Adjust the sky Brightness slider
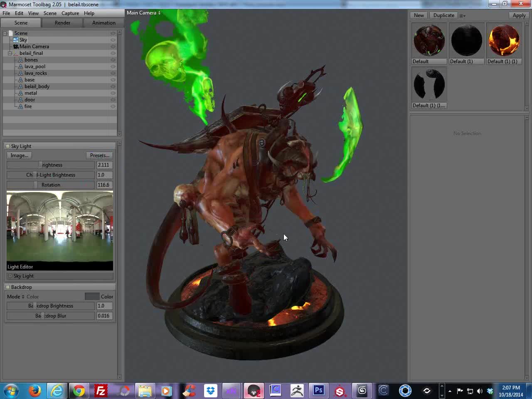532x399 pixels. point(51,165)
